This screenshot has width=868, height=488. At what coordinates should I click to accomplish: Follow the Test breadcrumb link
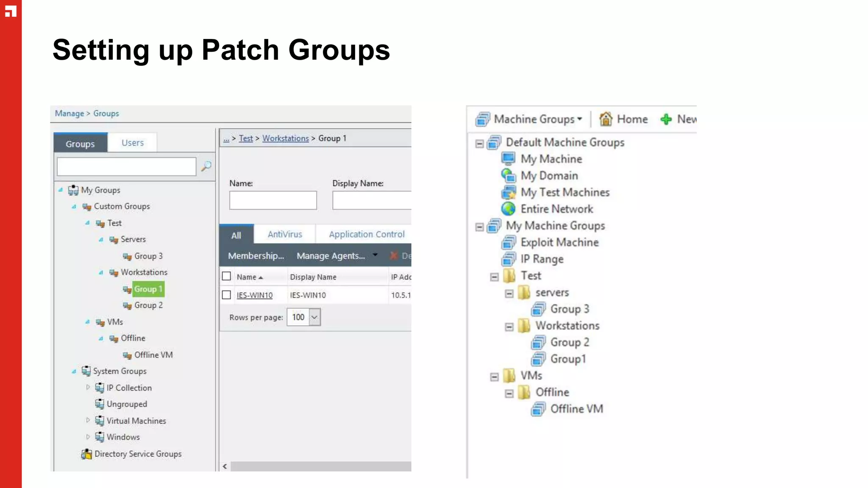[246, 138]
